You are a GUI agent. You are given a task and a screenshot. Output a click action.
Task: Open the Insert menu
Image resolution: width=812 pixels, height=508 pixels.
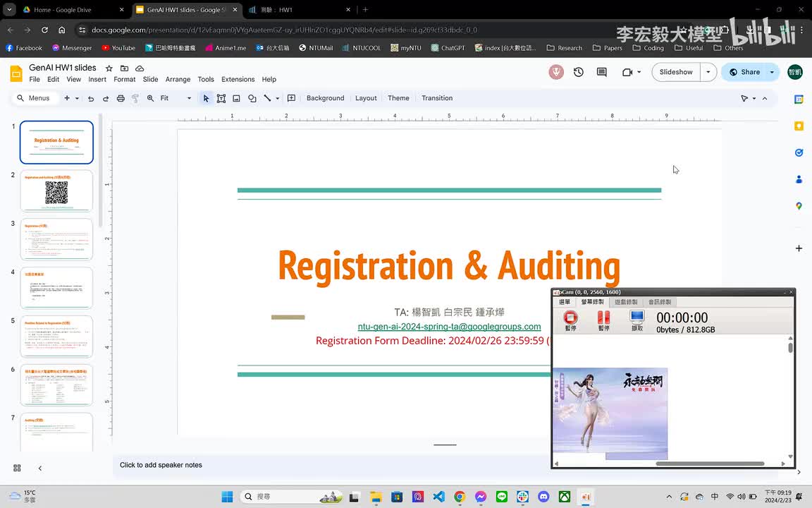(x=97, y=79)
